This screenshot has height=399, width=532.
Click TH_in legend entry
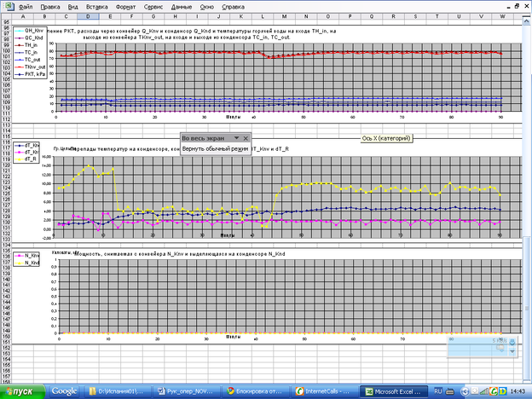26,45
